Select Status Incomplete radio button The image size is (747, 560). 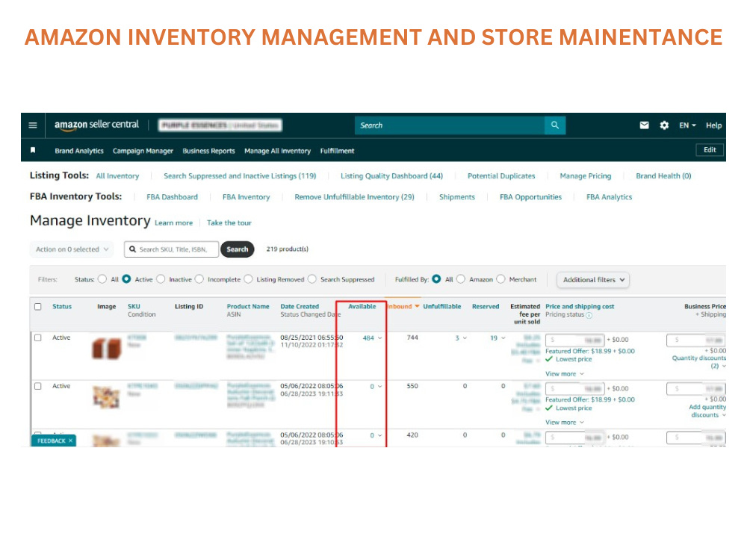pos(199,279)
